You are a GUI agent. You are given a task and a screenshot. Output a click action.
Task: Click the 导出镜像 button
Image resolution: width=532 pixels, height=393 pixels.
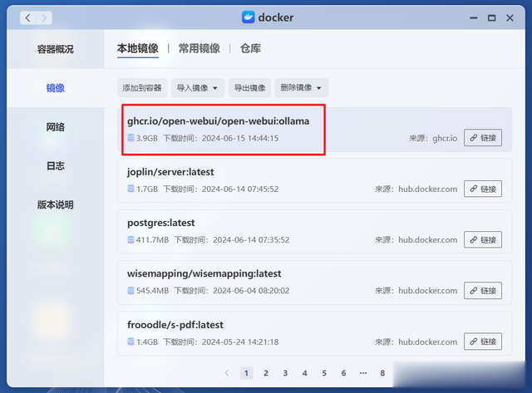[x=249, y=88]
